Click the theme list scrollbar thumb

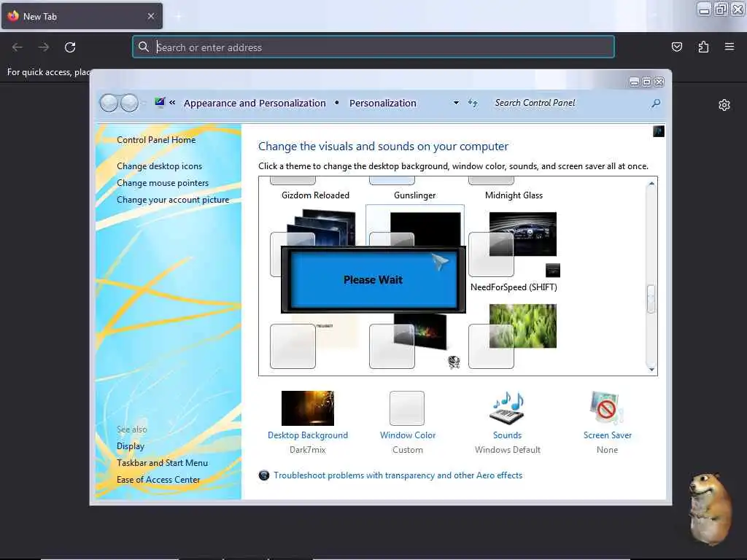pyautogui.click(x=651, y=299)
